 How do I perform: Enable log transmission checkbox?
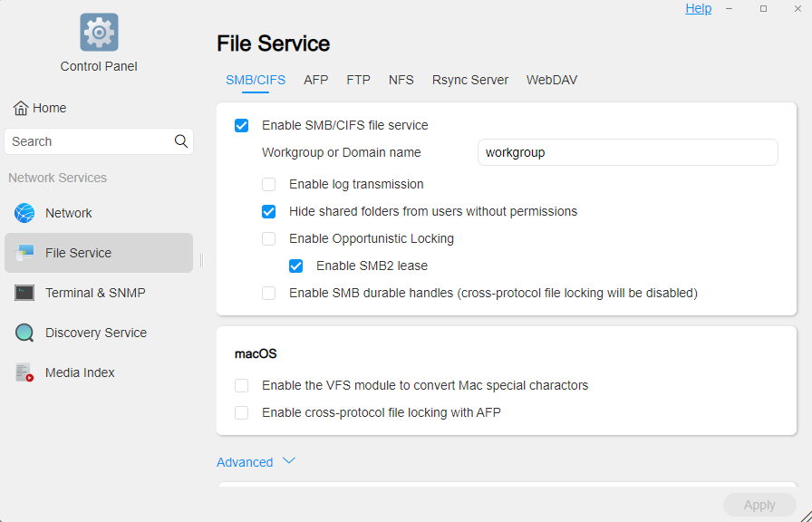pyautogui.click(x=268, y=184)
